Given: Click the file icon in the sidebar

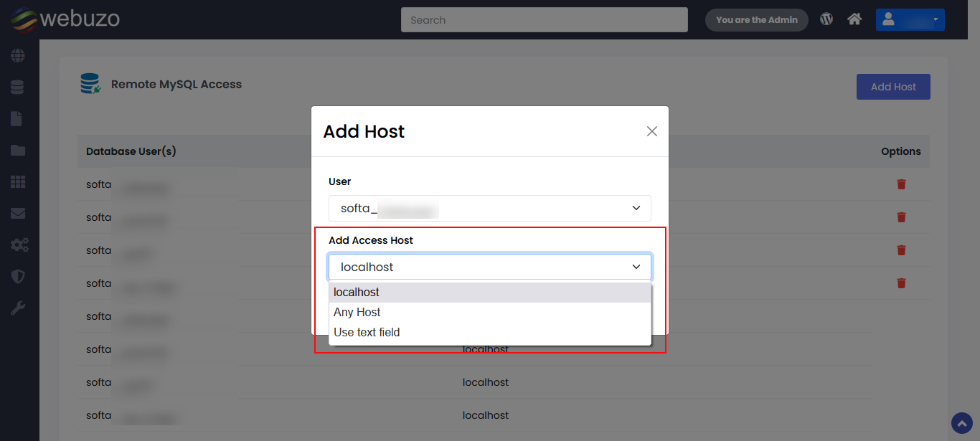Looking at the screenshot, I should tap(17, 119).
